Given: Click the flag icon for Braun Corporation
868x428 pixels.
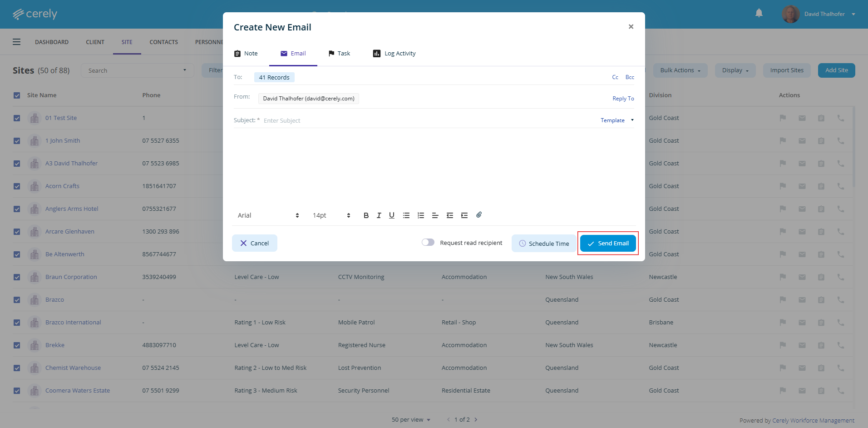Looking at the screenshot, I should coord(783,277).
